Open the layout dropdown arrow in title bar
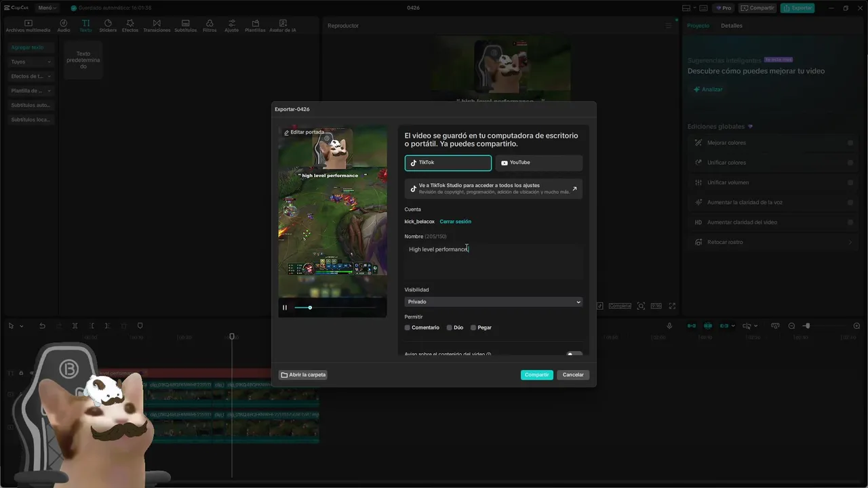The width and height of the screenshot is (868, 488). point(696,8)
